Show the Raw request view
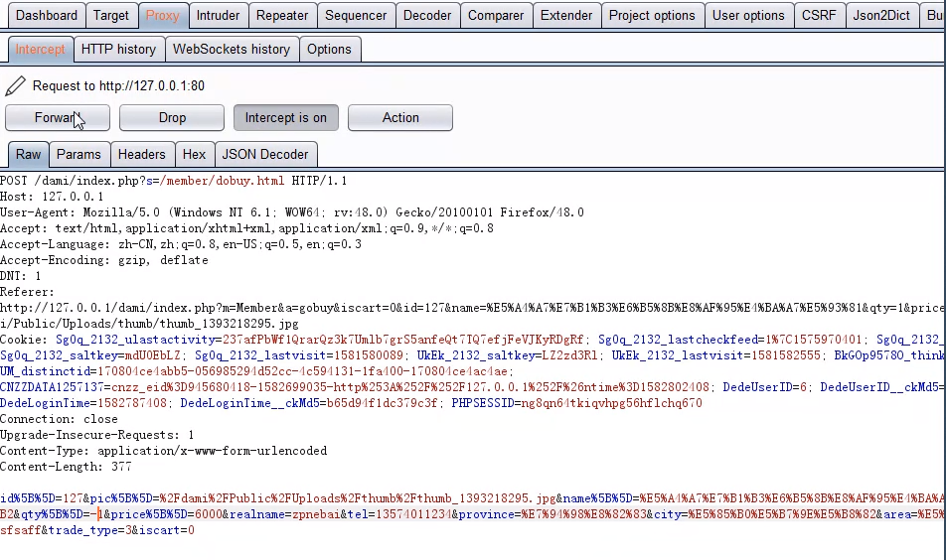The height and width of the screenshot is (560, 946). 29,154
